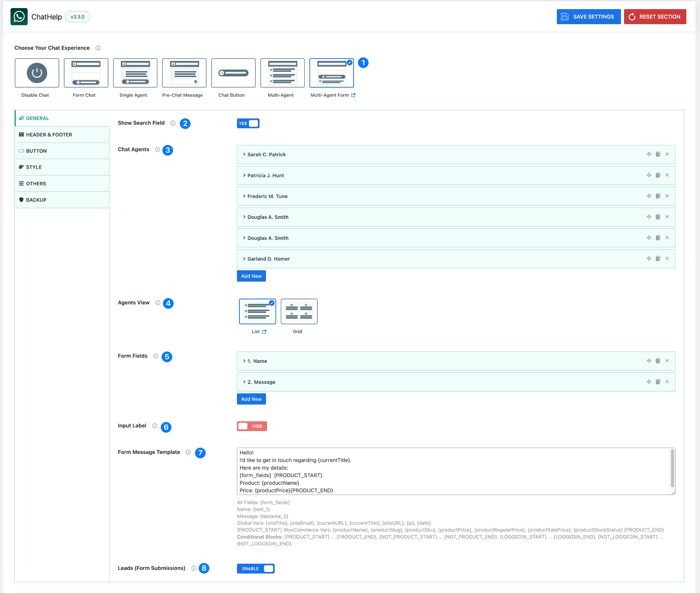Duplicate the Sarah C. Patrick agent
This screenshot has width=700, height=593.
point(658,154)
